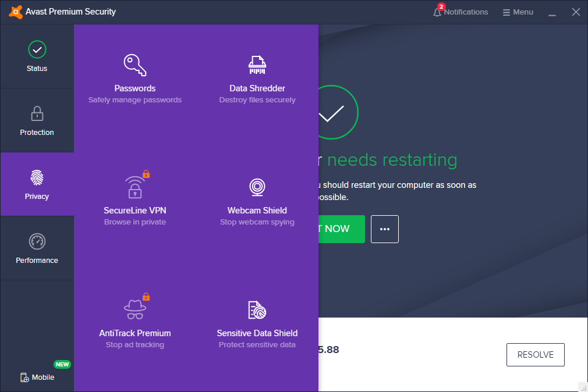Click the Privacy fingerprint icon

point(37,177)
